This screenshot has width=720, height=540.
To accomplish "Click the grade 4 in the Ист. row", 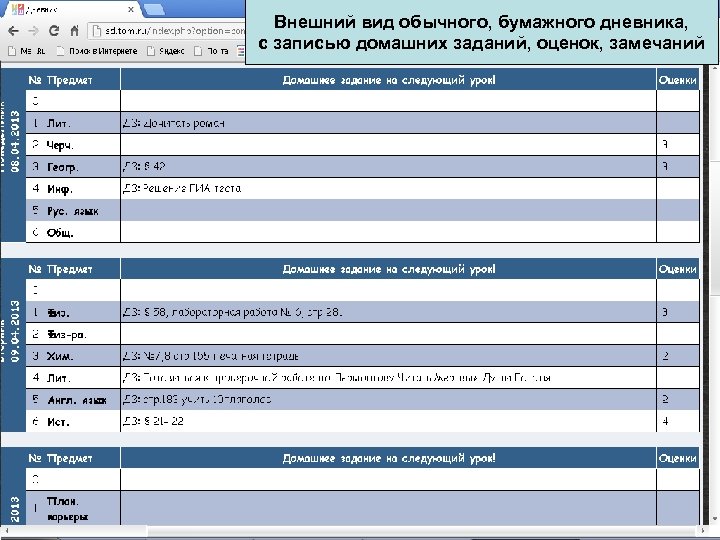I will pyautogui.click(x=665, y=421).
